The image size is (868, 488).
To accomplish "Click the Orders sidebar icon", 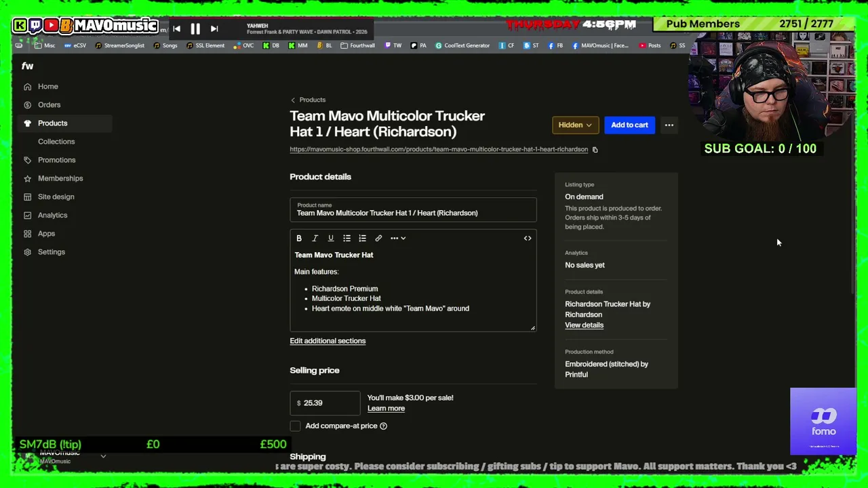I will point(27,105).
